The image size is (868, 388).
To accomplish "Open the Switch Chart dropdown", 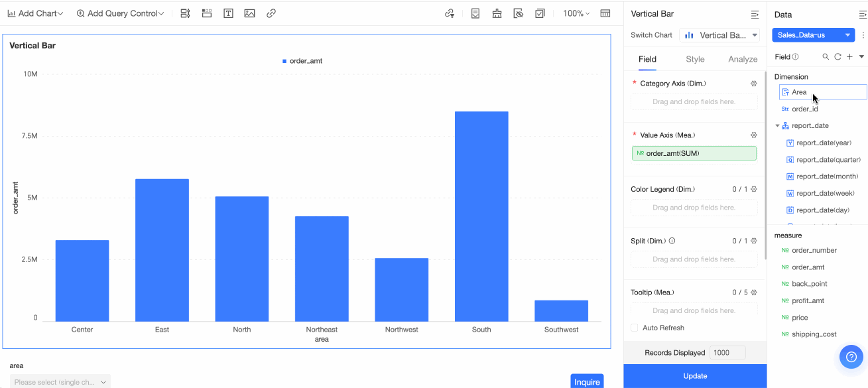I will (x=719, y=35).
